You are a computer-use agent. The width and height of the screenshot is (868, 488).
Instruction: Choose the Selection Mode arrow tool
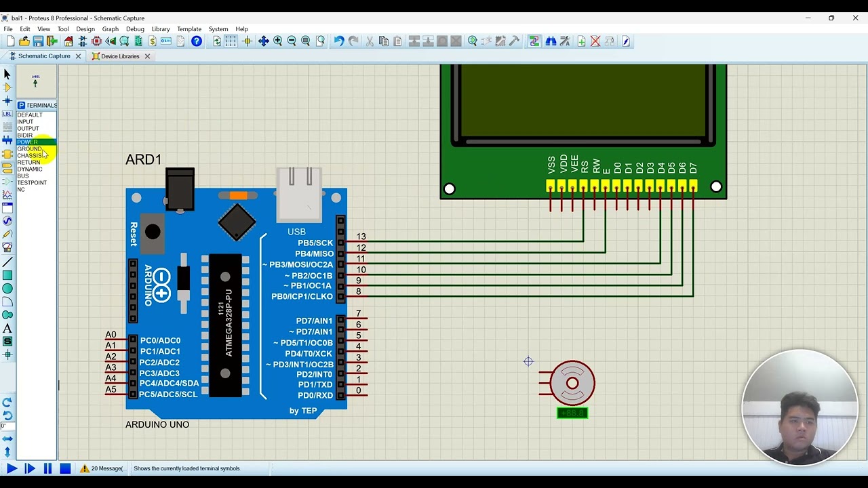[7, 74]
